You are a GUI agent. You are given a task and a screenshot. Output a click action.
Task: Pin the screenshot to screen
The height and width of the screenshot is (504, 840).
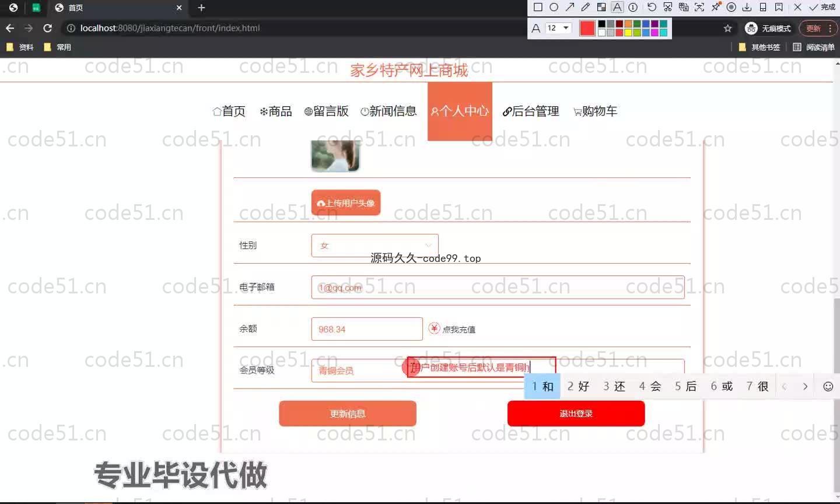pyautogui.click(x=716, y=7)
